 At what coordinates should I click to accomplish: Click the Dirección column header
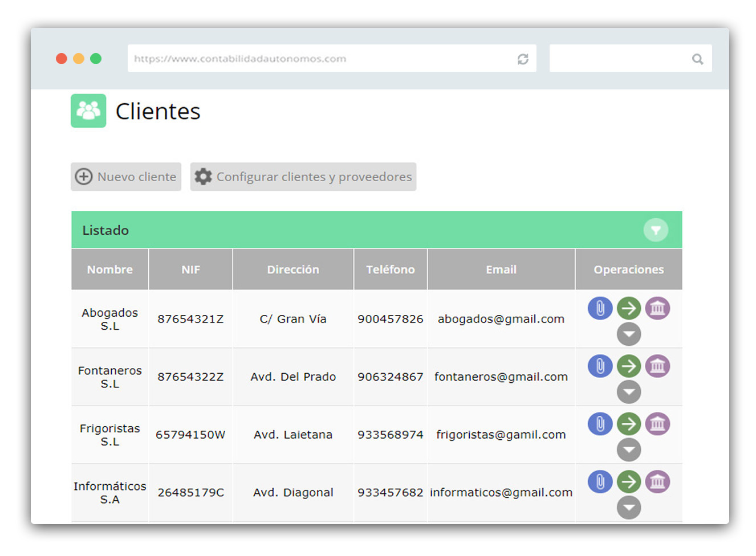coord(293,269)
